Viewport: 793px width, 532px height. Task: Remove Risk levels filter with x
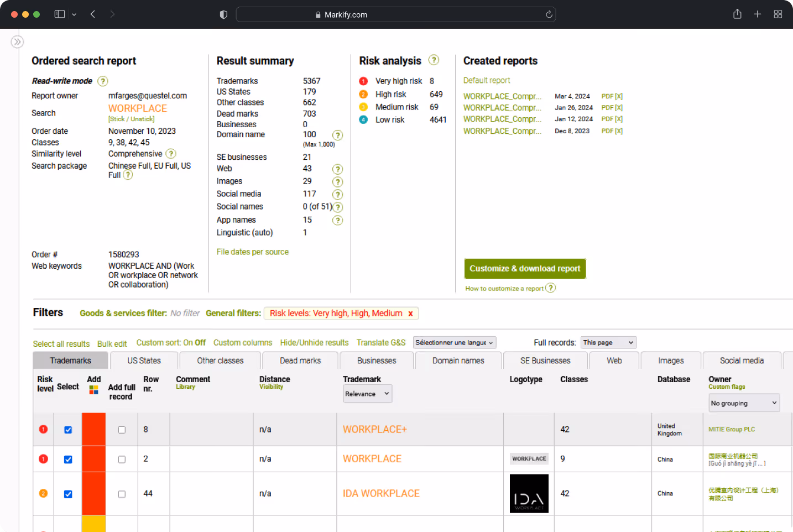[x=410, y=314]
